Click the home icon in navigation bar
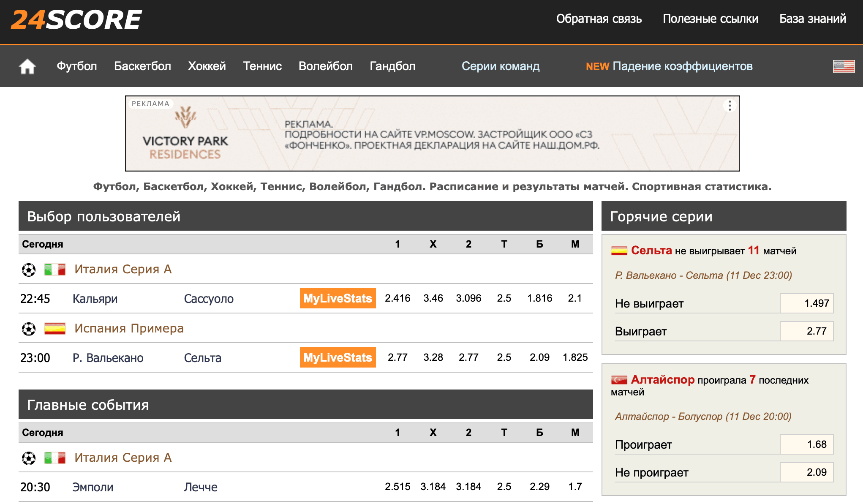The width and height of the screenshot is (863, 504). 27,66
